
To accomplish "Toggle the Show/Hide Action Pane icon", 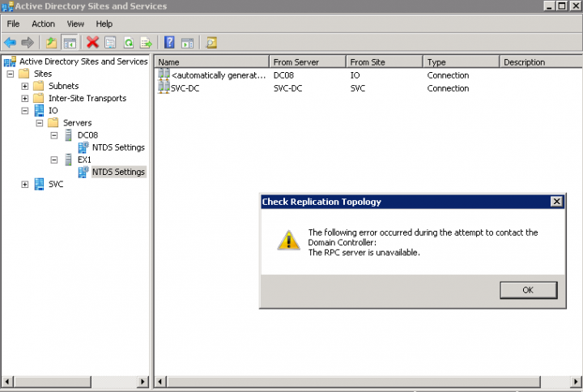I will 187,43.
